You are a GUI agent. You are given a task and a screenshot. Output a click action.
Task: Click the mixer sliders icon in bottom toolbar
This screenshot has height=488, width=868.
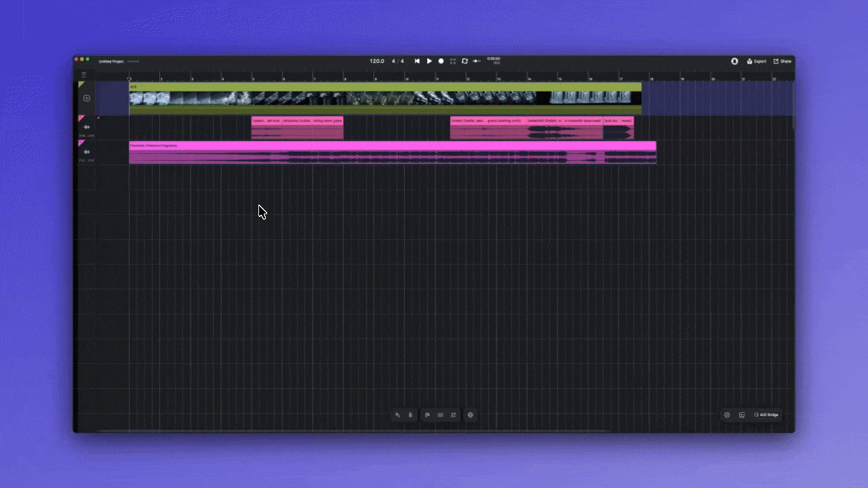427,415
